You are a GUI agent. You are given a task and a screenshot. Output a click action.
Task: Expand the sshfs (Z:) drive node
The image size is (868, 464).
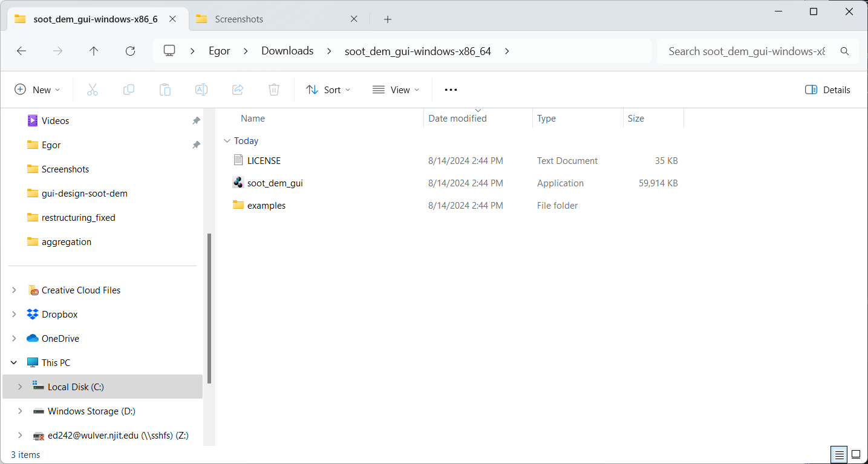click(x=20, y=435)
